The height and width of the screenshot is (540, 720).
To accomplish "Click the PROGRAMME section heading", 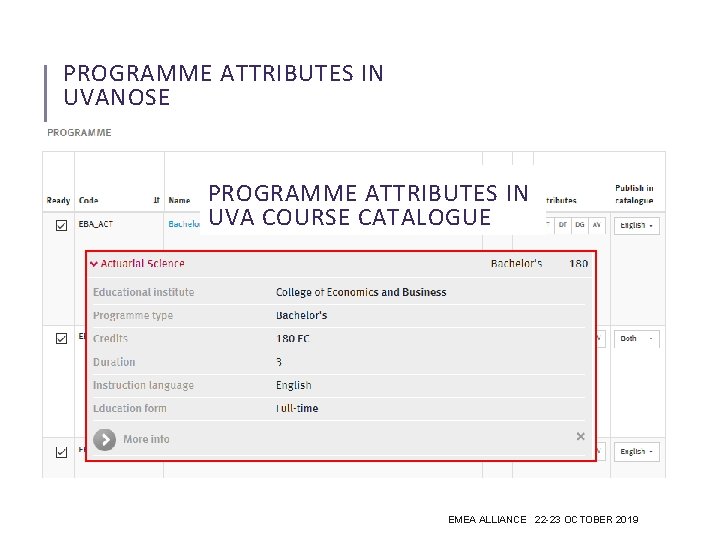I will point(80,132).
